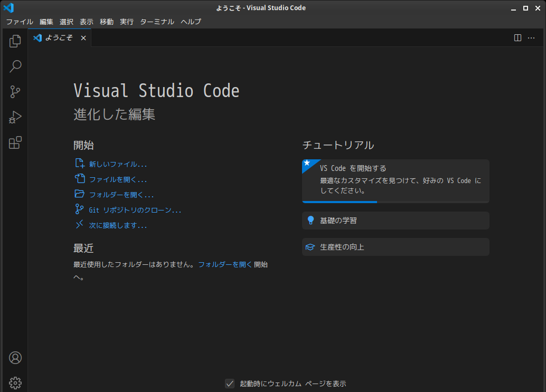Split the editor to the right
The image size is (546, 392).
(x=518, y=37)
